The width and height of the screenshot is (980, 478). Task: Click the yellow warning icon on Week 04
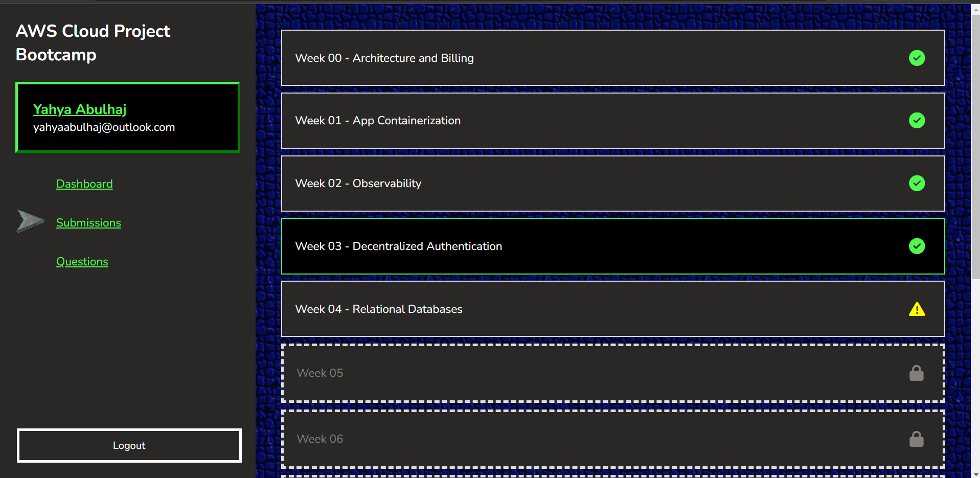click(917, 309)
